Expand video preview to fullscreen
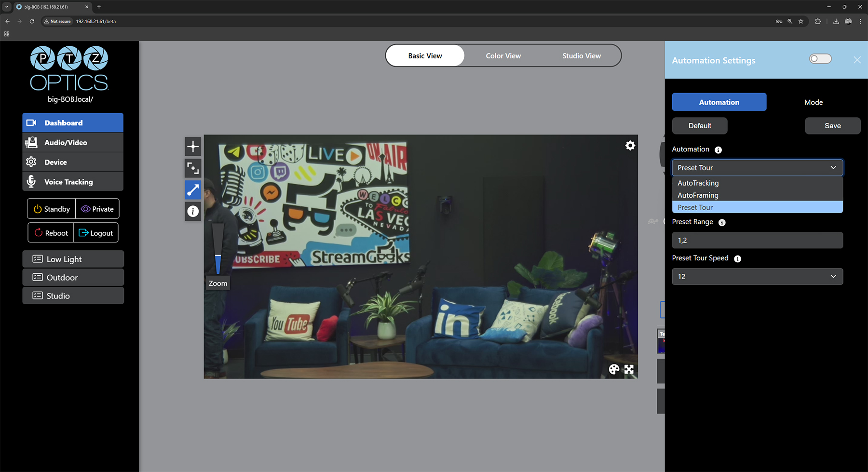 point(629,369)
